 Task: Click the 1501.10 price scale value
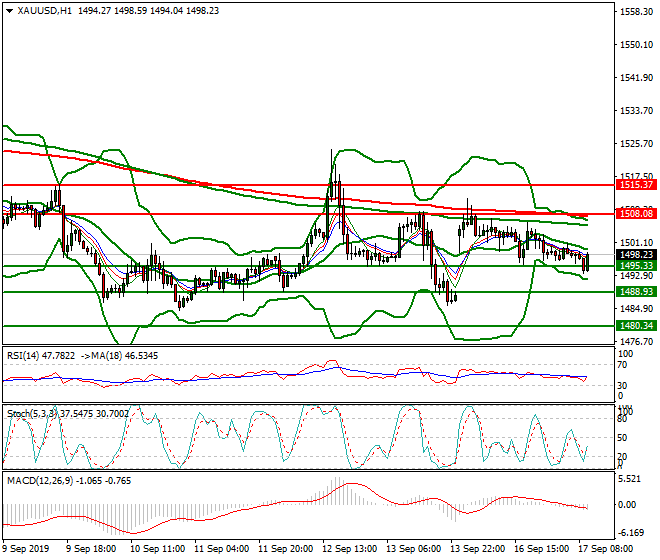click(636, 243)
